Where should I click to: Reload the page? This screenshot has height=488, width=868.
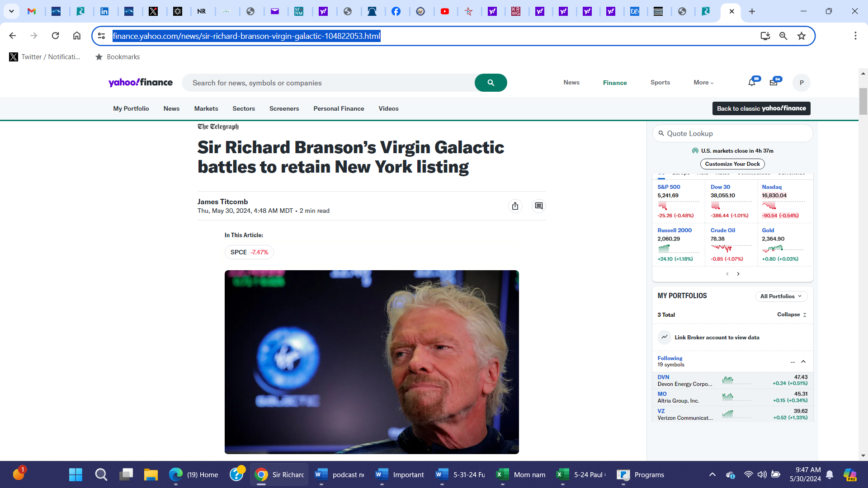coord(55,36)
